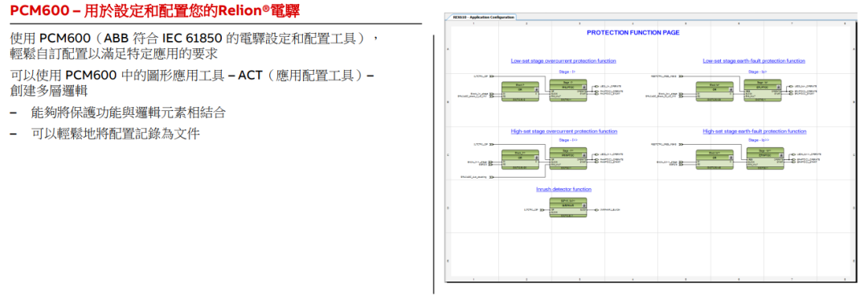Click lock icon on inrush detector INRPHAR block
The width and height of the screenshot is (868, 300).
point(584,205)
